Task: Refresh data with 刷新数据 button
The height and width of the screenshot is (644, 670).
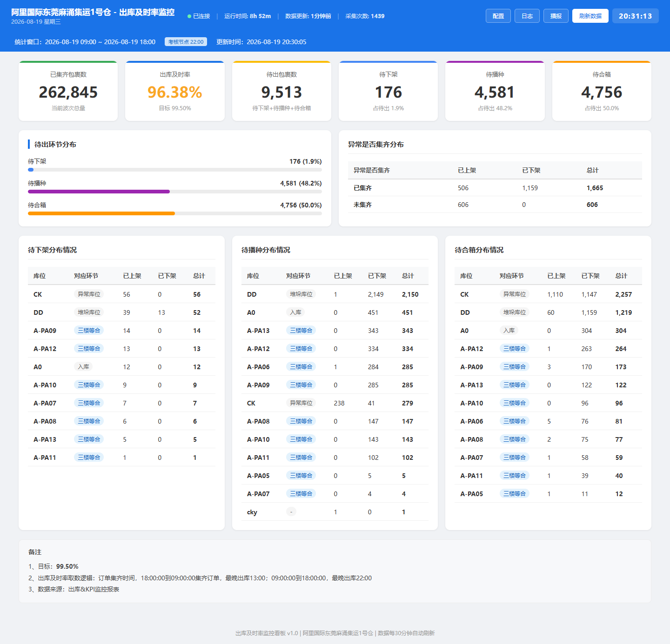Action: (x=590, y=16)
